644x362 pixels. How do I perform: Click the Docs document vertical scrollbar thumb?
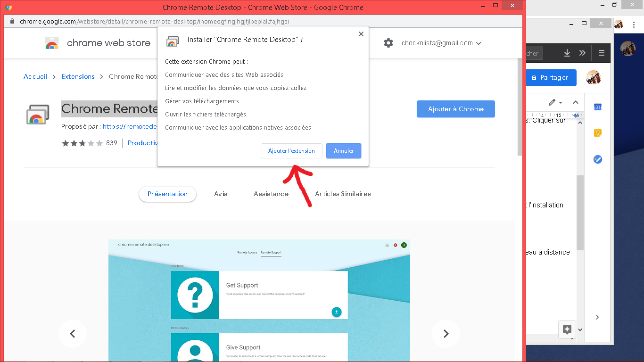(x=580, y=213)
